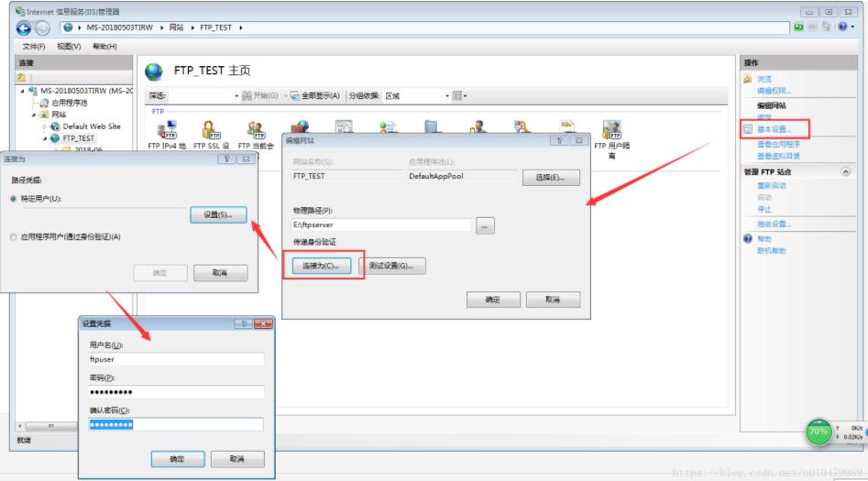The width and height of the screenshot is (868, 481).
Task: Click the 高级设置... link
Action: 774,224
